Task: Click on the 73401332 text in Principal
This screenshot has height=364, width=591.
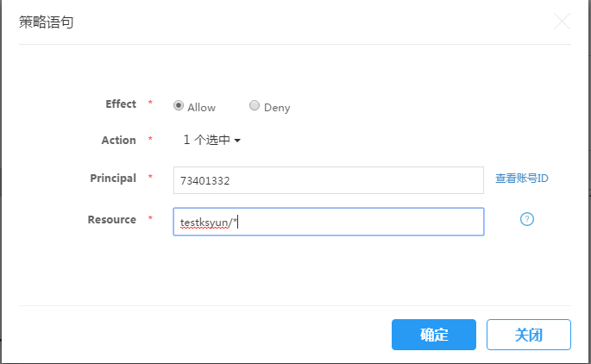Action: pos(205,181)
